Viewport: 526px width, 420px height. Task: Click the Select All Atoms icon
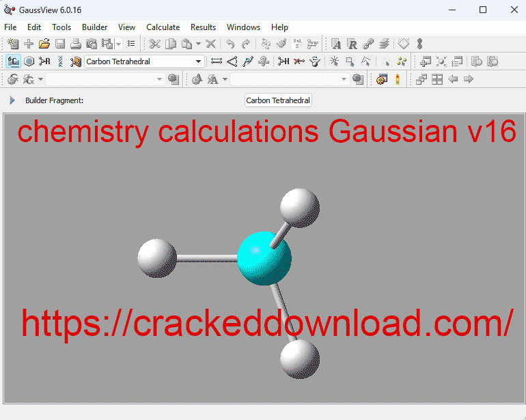(402, 61)
